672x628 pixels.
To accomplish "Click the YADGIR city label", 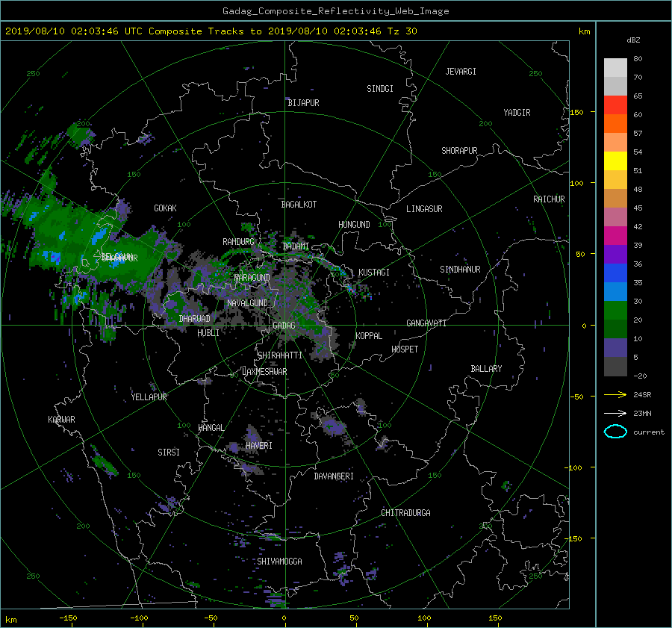I will pyautogui.click(x=517, y=113).
